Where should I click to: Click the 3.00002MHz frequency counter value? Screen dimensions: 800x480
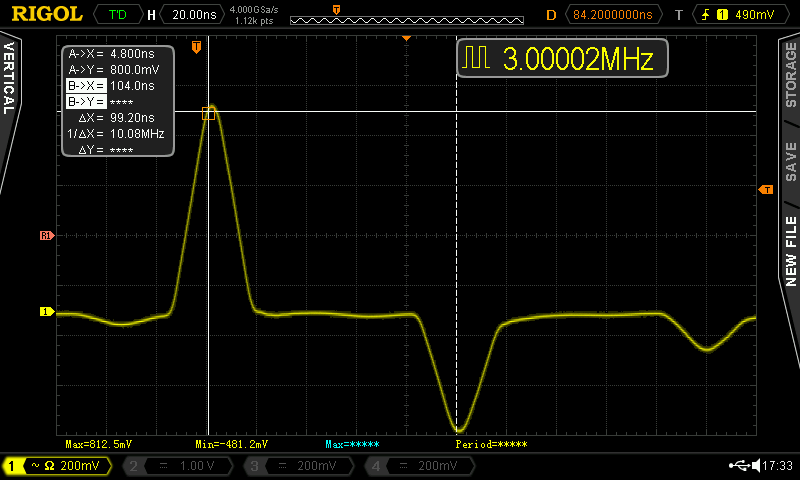(x=578, y=59)
